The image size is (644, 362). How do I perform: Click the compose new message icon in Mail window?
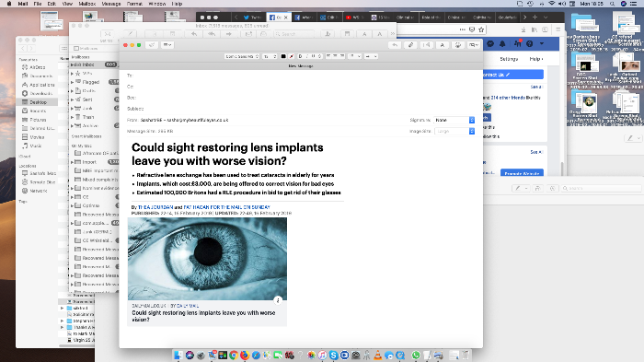tap(131, 34)
